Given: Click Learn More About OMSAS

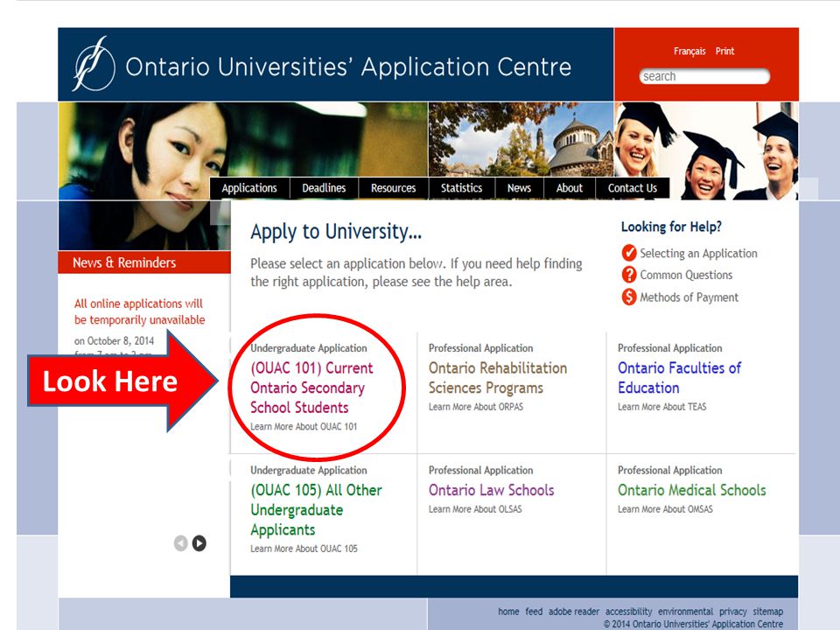Looking at the screenshot, I should 665,509.
